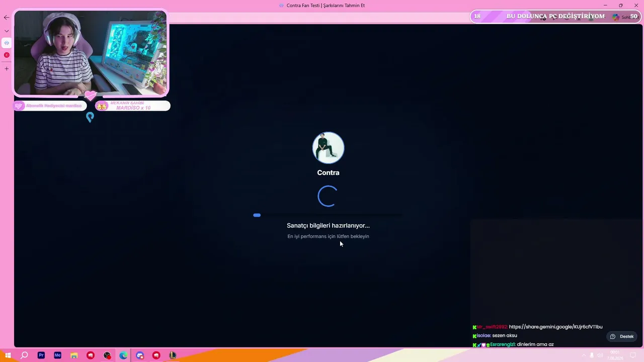
Task: Click the 'dinlerim ama az' chat message
Action: point(535,344)
